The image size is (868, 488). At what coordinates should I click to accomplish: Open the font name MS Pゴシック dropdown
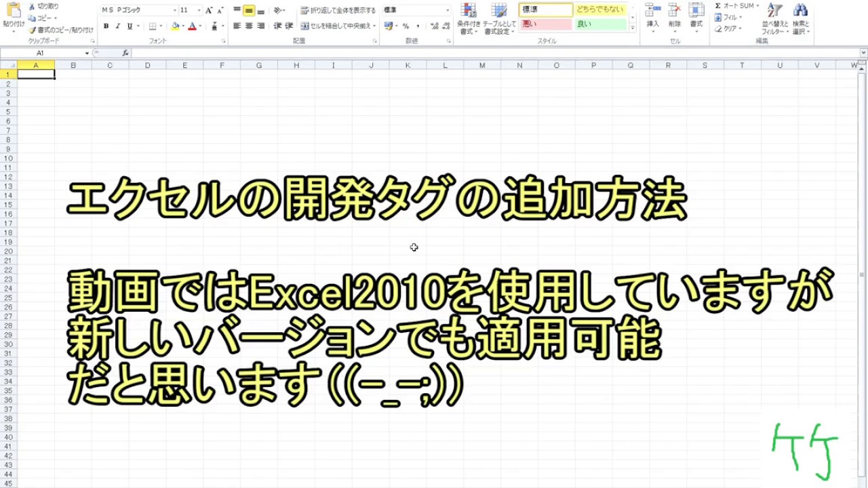pos(174,10)
